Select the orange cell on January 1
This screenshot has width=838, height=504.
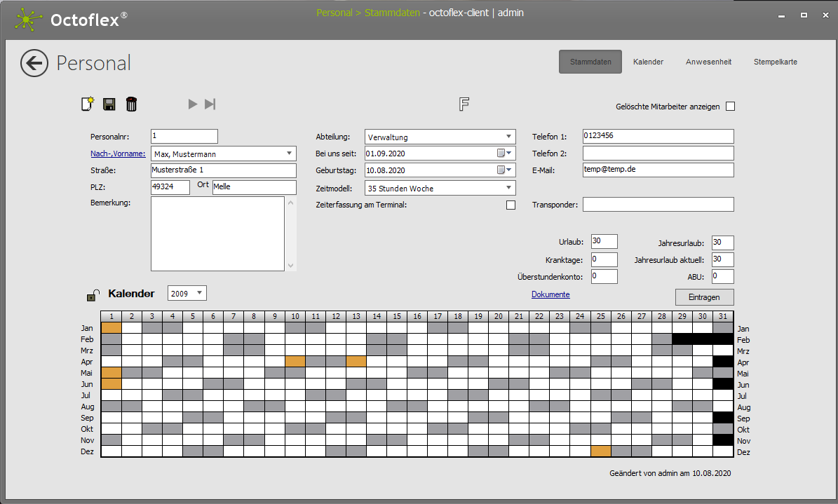point(111,328)
